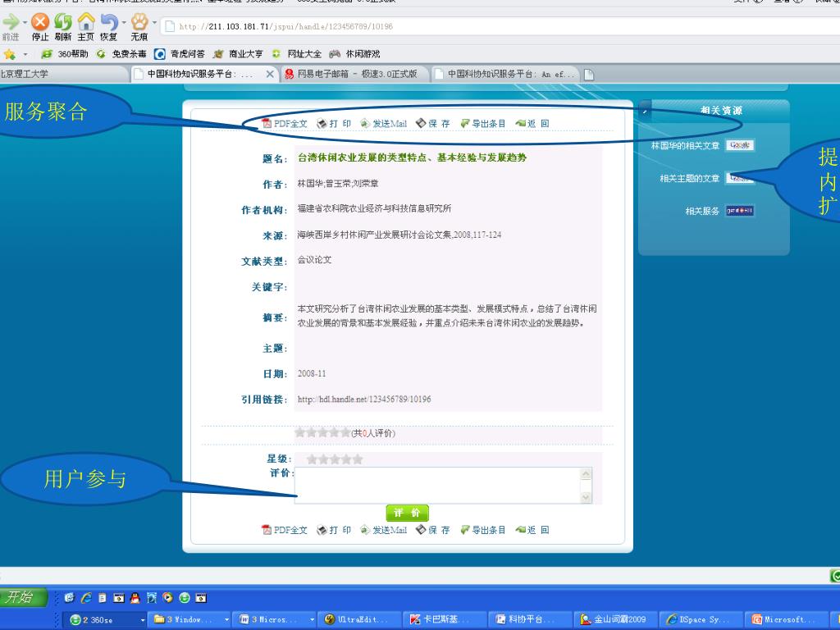Click 返回 below the 评价 button

tap(532, 530)
